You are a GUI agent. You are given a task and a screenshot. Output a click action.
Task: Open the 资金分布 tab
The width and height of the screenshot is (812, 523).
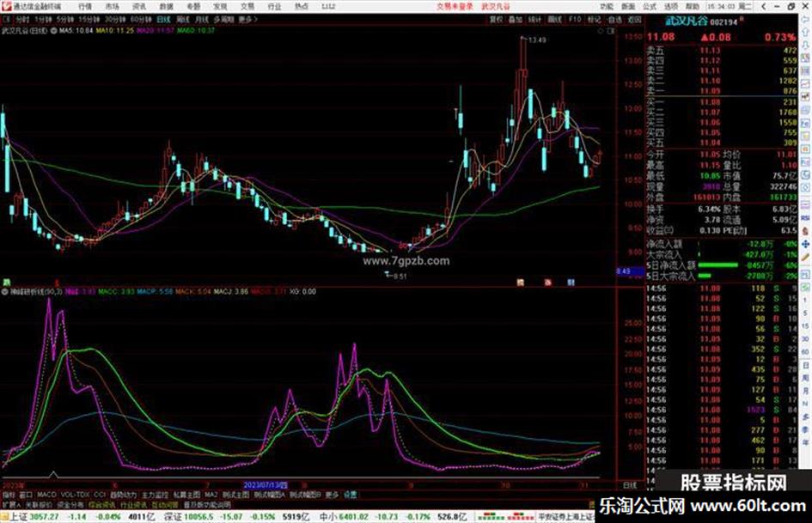(70, 504)
